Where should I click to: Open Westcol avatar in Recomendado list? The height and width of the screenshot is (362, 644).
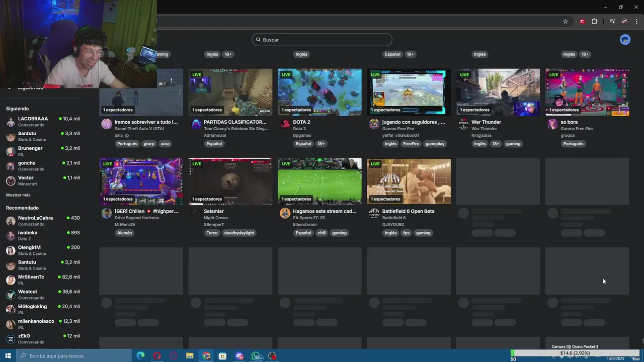11,295
